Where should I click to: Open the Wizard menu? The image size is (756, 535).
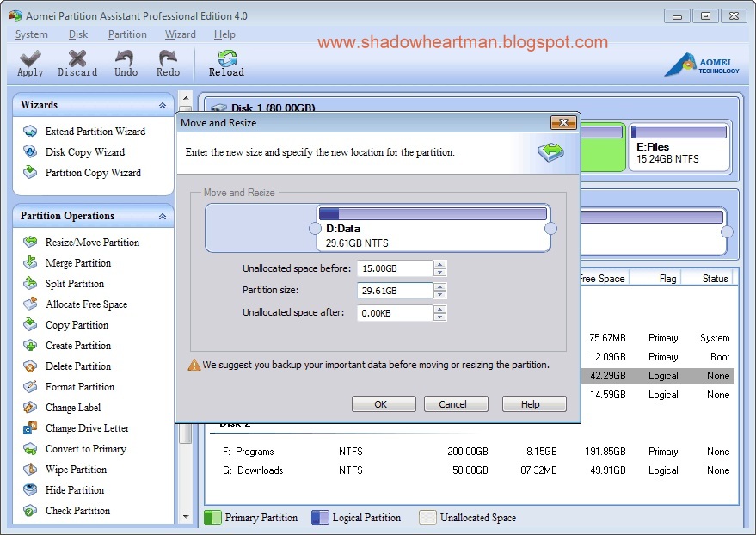(x=180, y=34)
